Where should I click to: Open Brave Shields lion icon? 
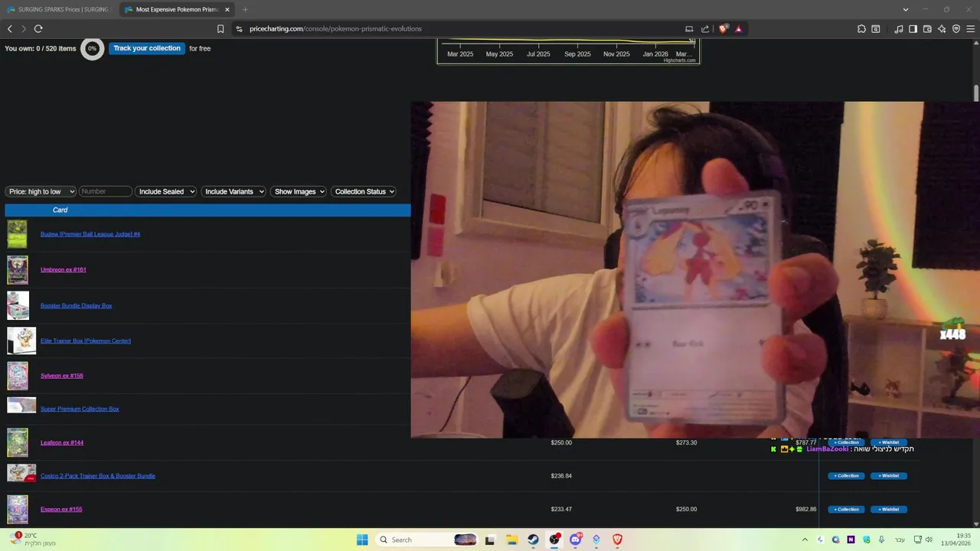723,29
